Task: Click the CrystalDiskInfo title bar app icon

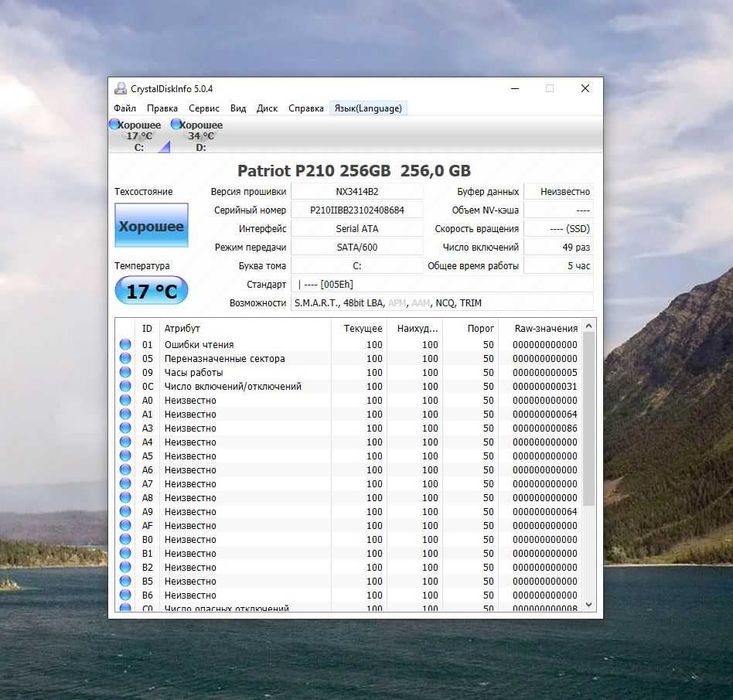Action: pos(121,88)
